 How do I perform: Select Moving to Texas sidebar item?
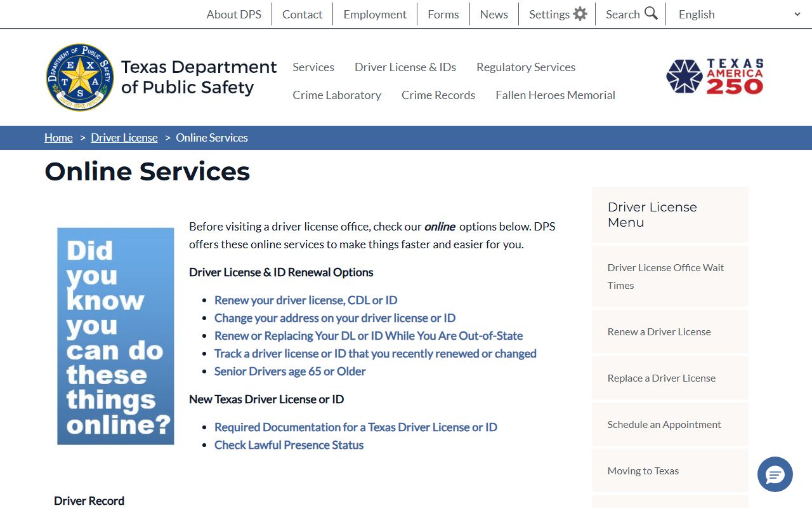(x=670, y=471)
